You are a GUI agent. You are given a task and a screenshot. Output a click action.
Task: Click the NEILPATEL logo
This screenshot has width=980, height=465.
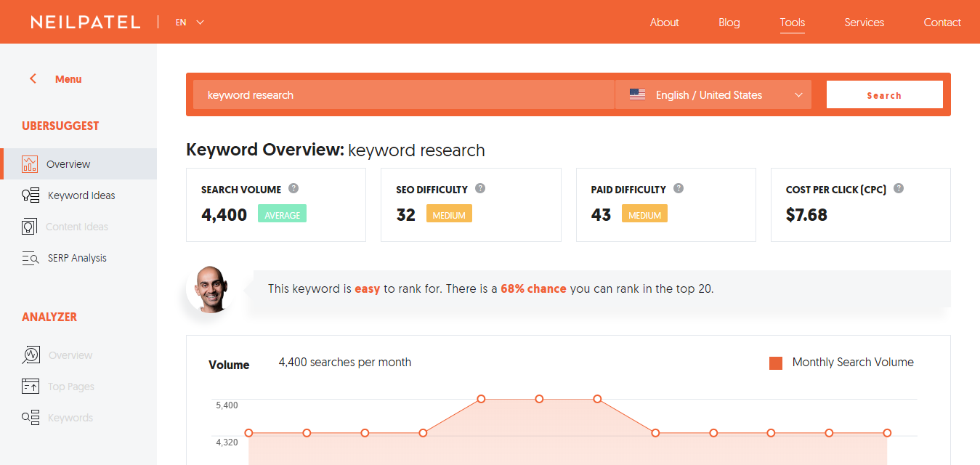click(x=86, y=22)
